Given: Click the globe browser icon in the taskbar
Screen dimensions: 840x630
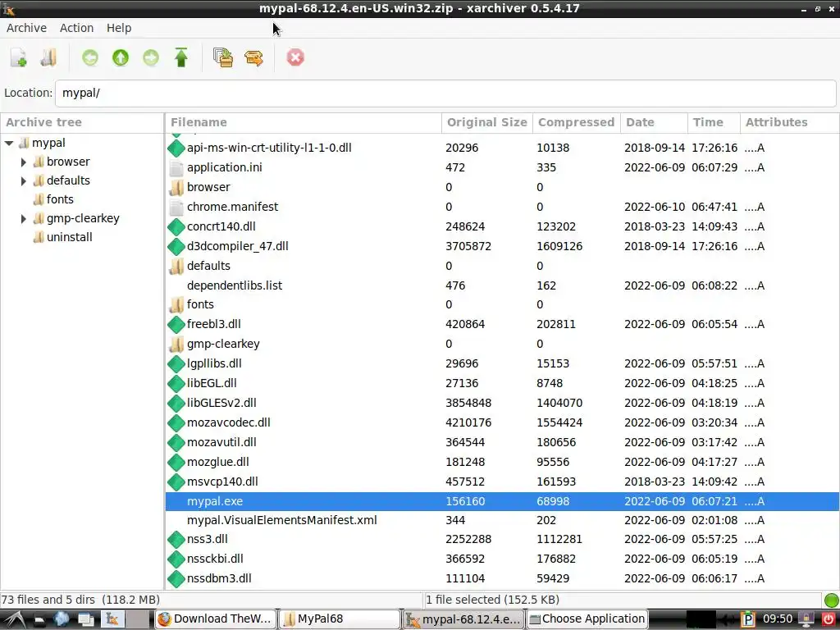Looking at the screenshot, I should (61, 619).
